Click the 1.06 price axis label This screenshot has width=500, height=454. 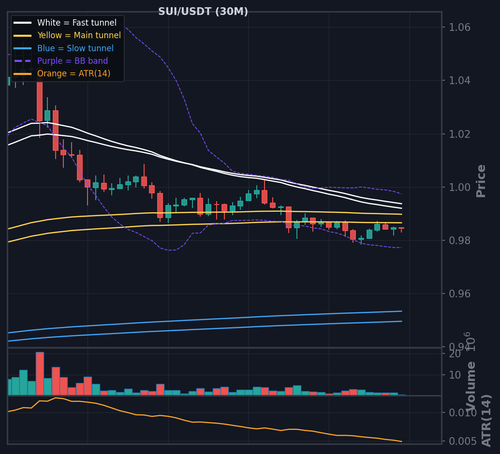coord(460,27)
